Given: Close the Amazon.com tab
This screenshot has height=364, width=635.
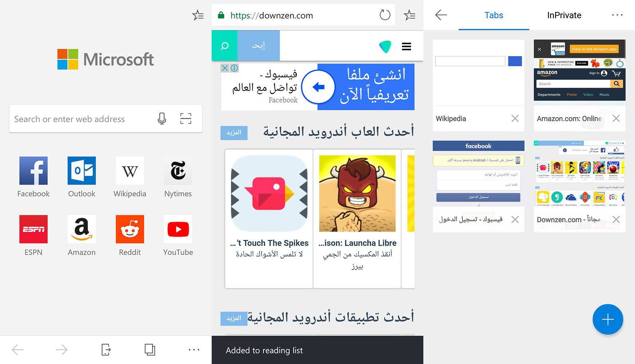Looking at the screenshot, I should (616, 118).
